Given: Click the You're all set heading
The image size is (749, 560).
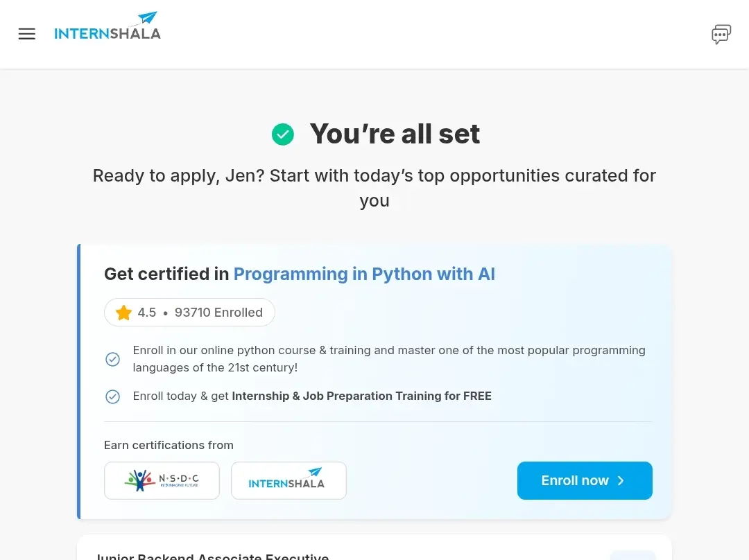Looking at the screenshot, I should pyautogui.click(x=395, y=134).
